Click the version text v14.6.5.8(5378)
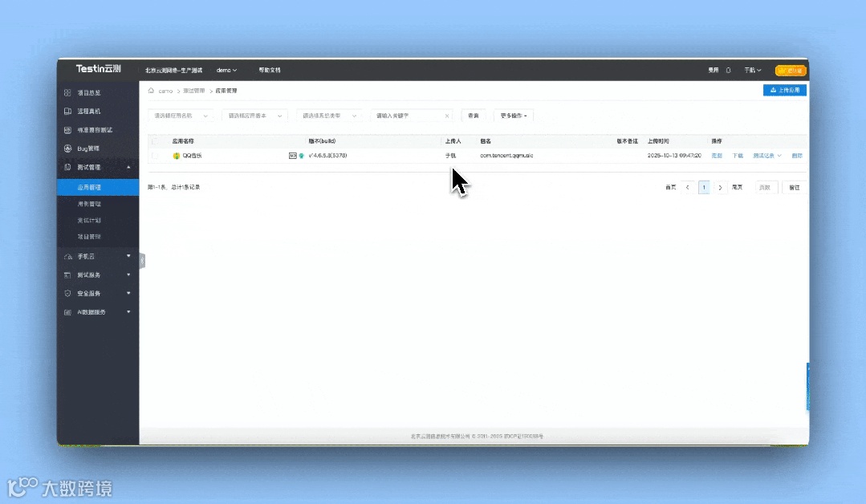Image resolution: width=866 pixels, height=504 pixels. tap(328, 156)
